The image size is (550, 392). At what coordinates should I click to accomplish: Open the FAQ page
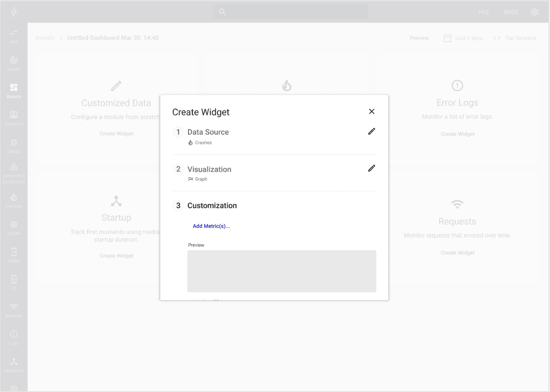(x=484, y=12)
